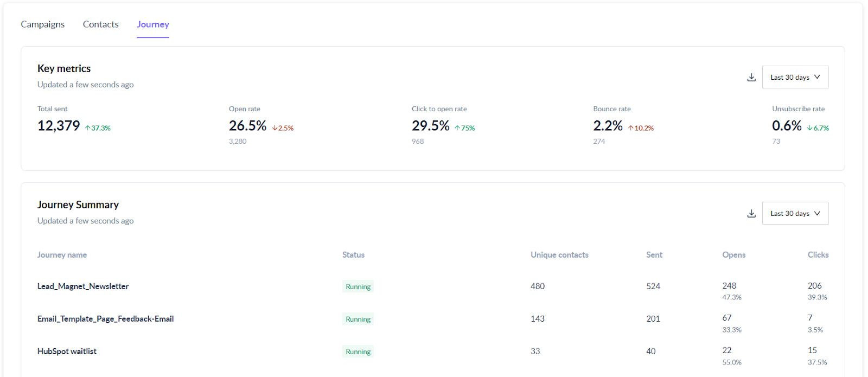Click the Unique contacts column header

[x=559, y=255]
